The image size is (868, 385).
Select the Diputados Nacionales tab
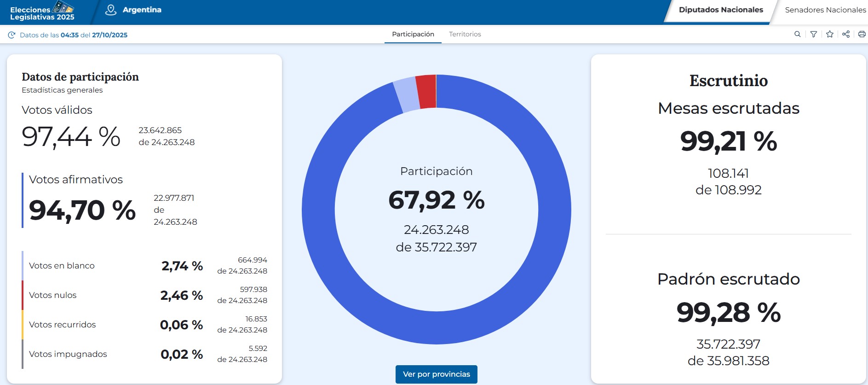coord(720,10)
